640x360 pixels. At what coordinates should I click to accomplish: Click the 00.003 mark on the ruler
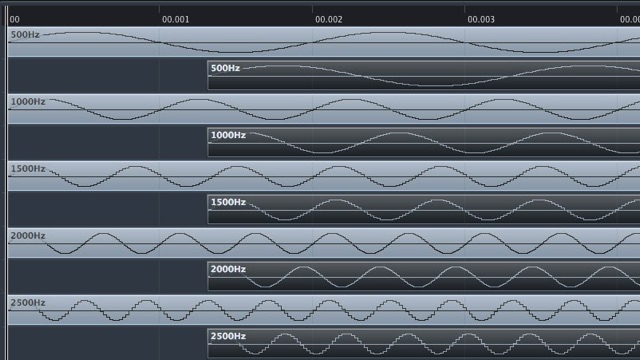coord(481,19)
